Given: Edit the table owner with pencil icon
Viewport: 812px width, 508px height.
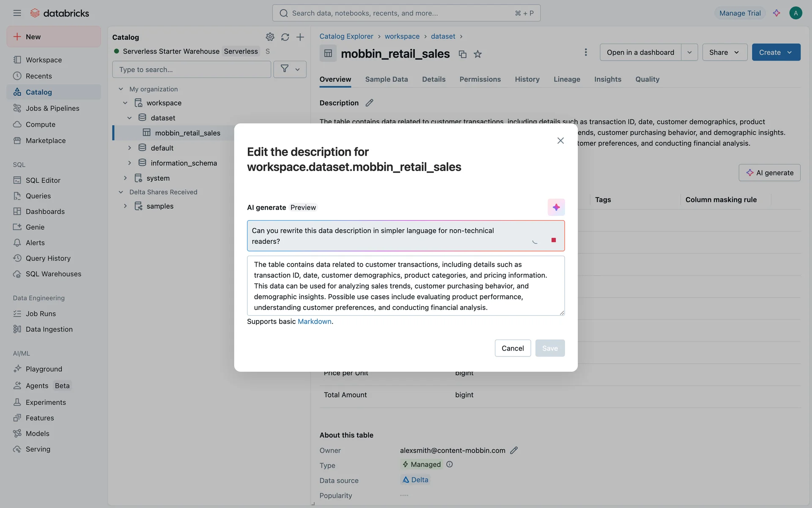Looking at the screenshot, I should 513,450.
